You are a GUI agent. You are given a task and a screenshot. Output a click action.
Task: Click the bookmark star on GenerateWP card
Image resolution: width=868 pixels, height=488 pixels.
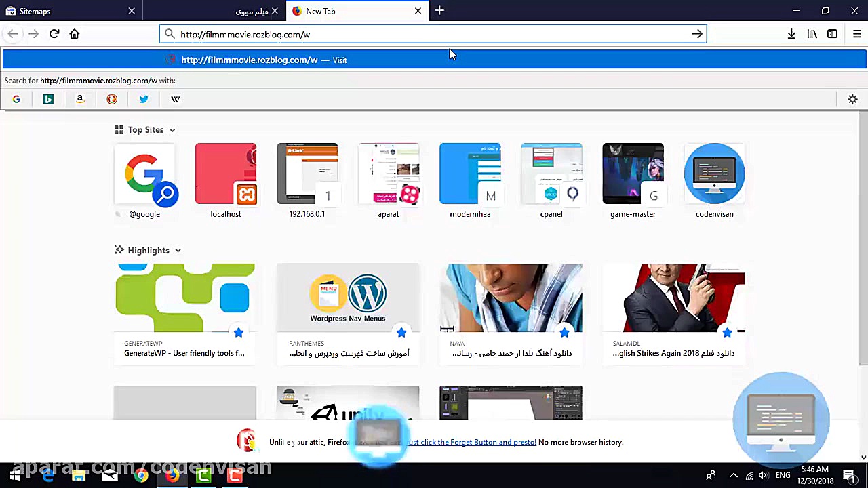coord(239,332)
